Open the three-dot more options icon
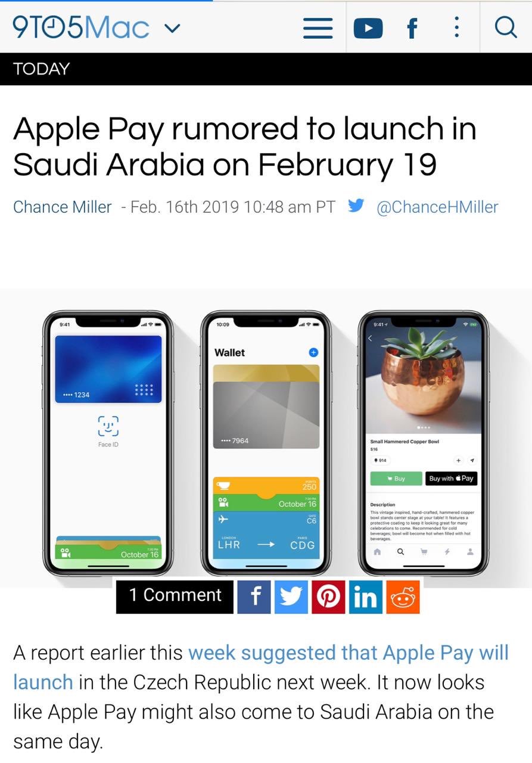The width and height of the screenshot is (532, 763). coord(456,27)
